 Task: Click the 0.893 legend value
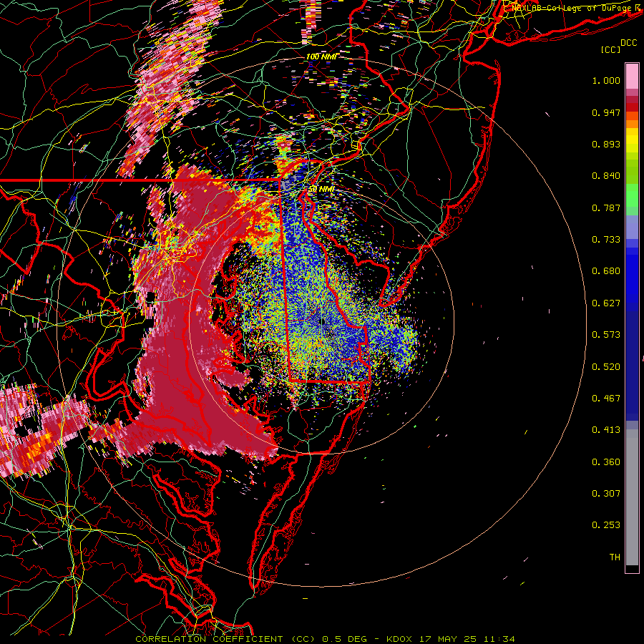[x=606, y=144]
